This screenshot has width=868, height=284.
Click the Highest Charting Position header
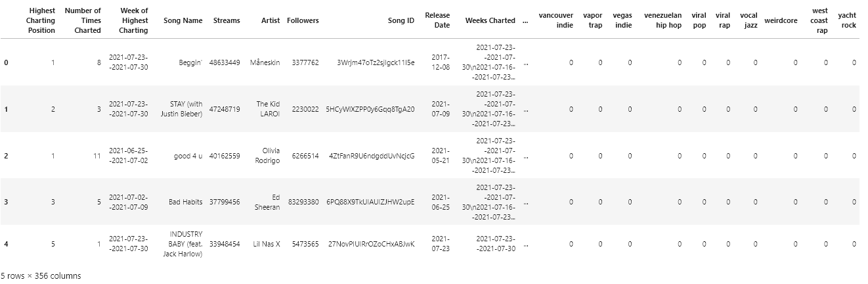pos(42,20)
